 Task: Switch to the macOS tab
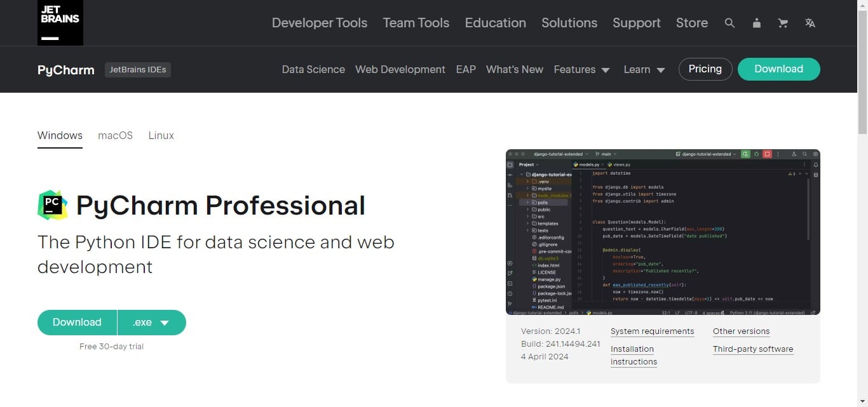(x=115, y=135)
